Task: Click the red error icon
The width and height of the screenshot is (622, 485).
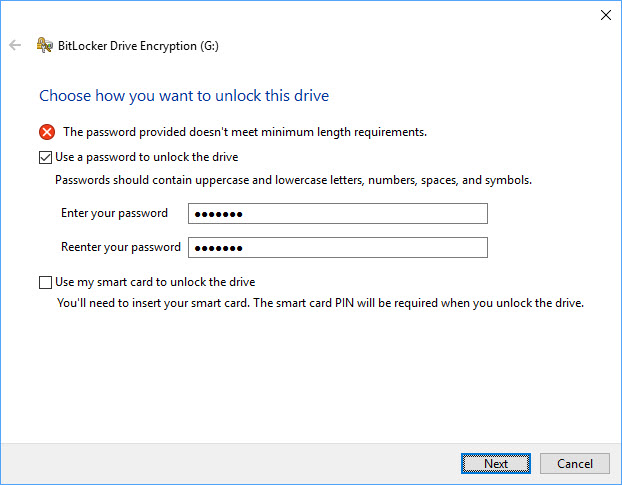Action: point(47,132)
